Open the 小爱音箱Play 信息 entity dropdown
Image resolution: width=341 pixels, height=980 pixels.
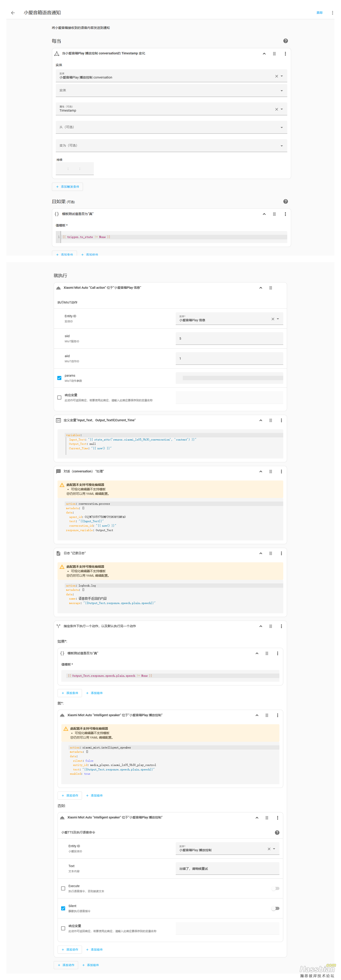pos(278,319)
